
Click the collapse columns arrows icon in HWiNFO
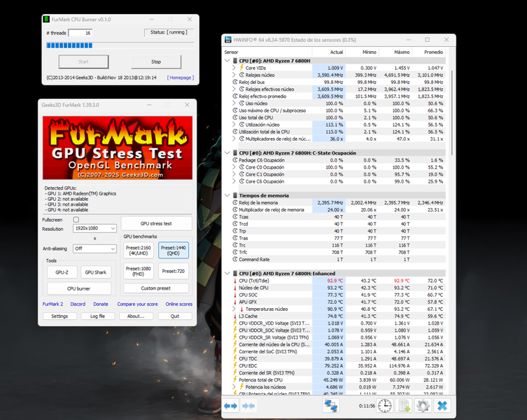click(x=248, y=405)
